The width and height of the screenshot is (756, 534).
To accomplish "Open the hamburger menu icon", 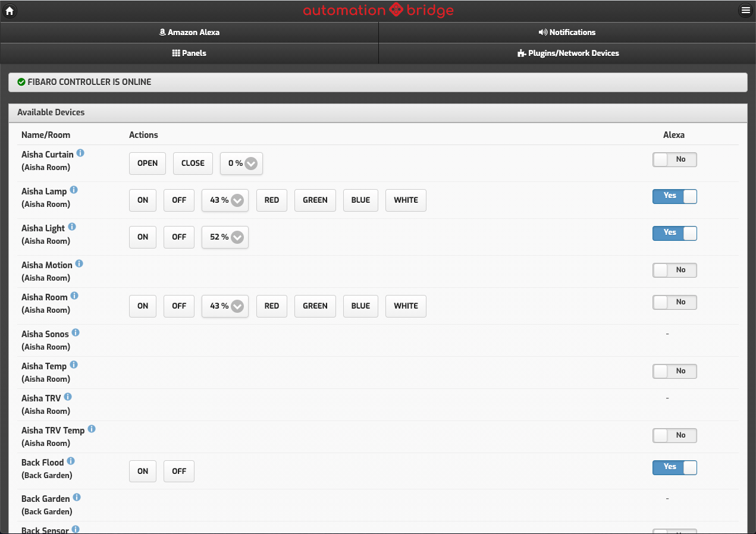I will [745, 10].
